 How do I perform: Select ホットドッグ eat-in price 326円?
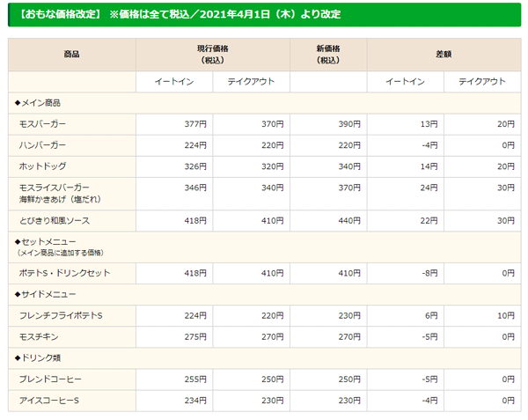point(195,166)
